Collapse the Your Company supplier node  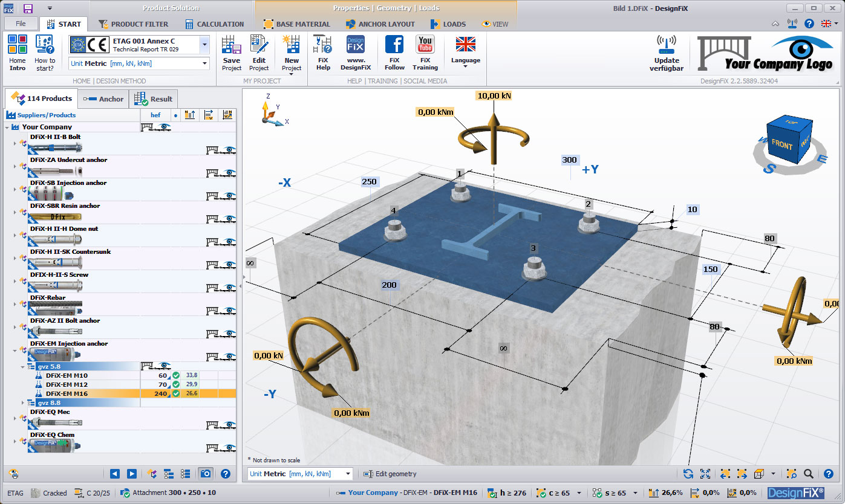(x=7, y=127)
